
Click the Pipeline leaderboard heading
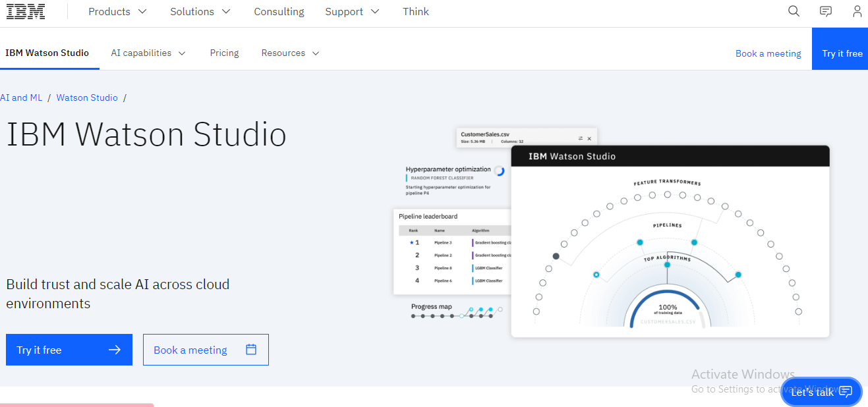pyautogui.click(x=428, y=216)
